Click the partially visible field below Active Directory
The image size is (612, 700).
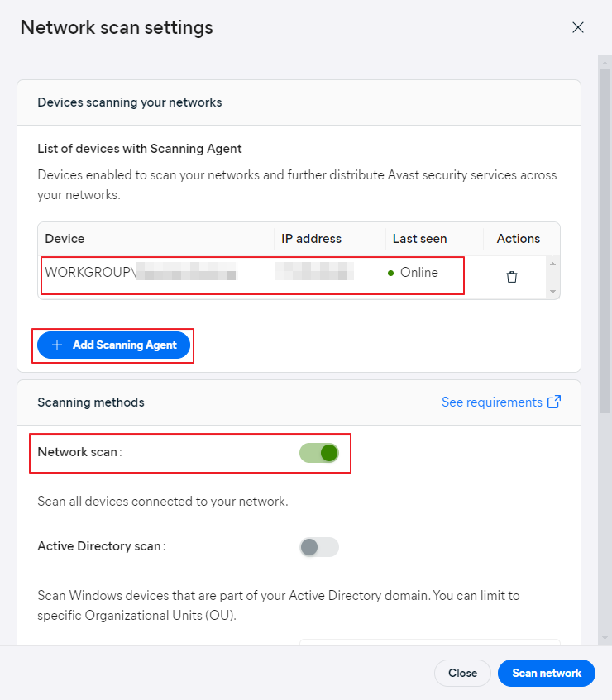[x=429, y=642]
